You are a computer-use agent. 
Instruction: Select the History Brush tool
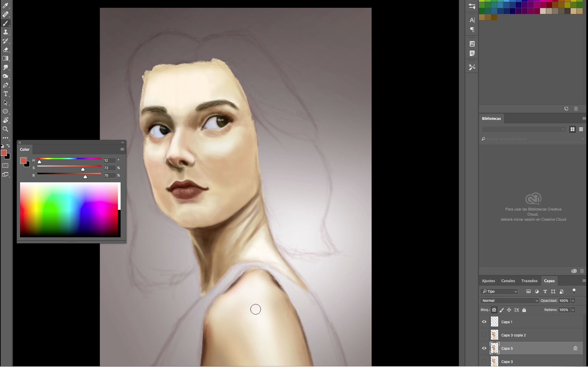click(x=5, y=41)
